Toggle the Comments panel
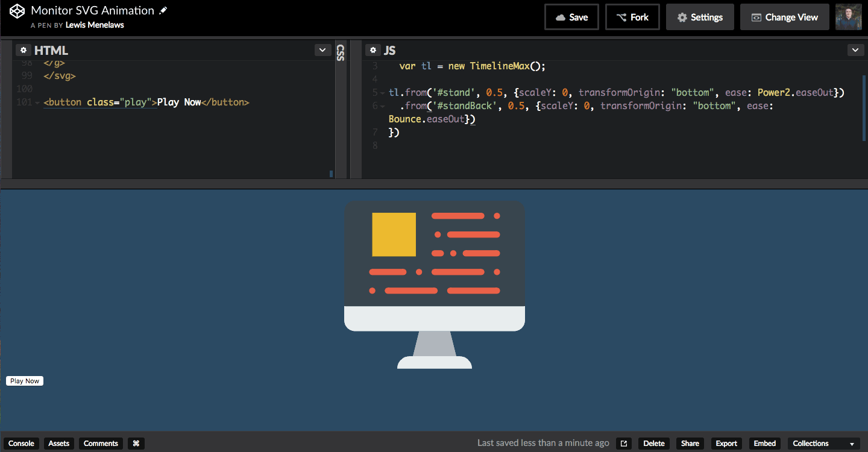868x452 pixels. pos(100,444)
